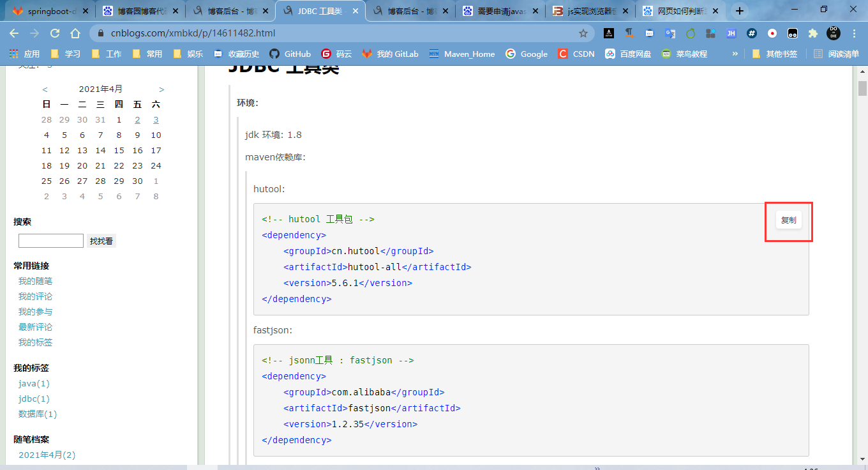Image resolution: width=868 pixels, height=470 pixels.
Task: Expand the 其他书签 bookmark folder
Action: pos(775,54)
